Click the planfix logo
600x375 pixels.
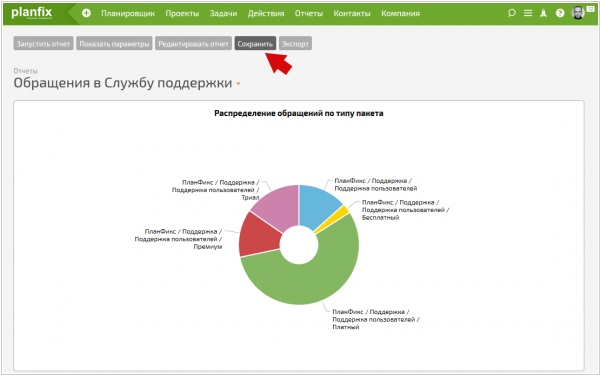click(32, 13)
